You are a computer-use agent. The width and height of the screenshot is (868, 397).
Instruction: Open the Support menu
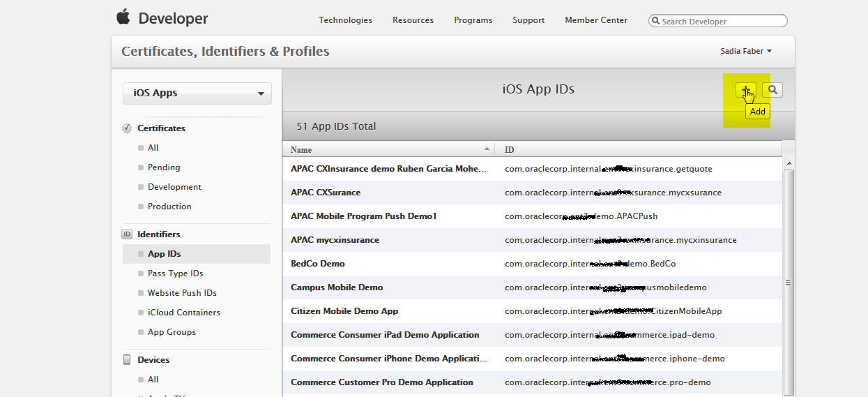point(528,20)
